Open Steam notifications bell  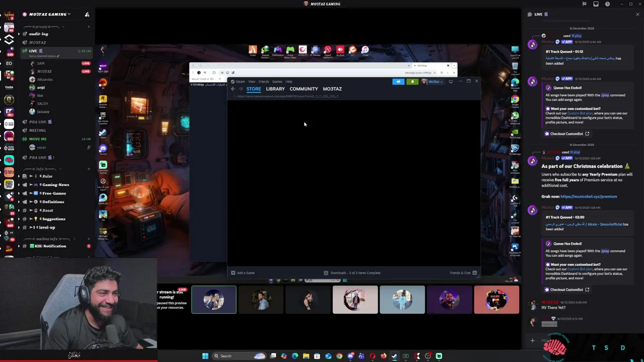[x=413, y=81]
